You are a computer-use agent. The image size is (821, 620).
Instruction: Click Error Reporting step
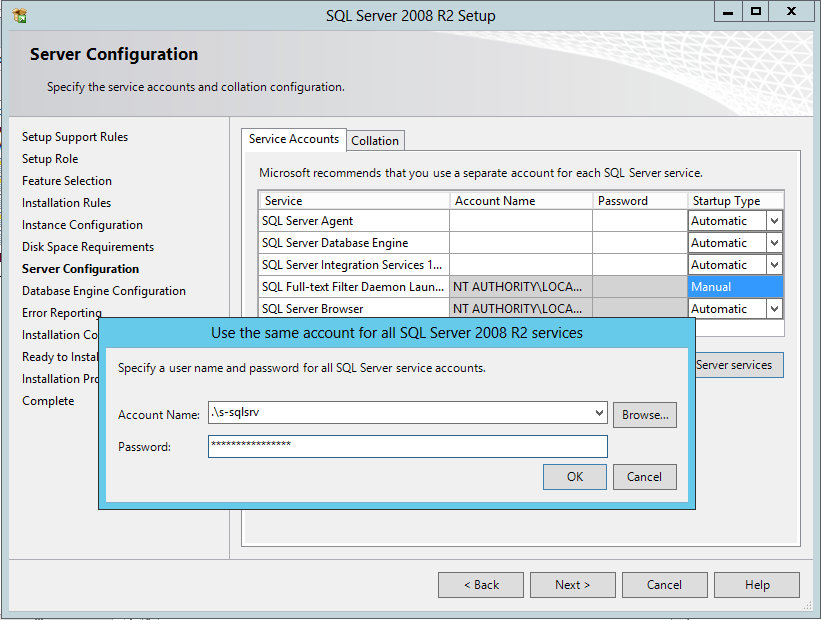coord(62,313)
